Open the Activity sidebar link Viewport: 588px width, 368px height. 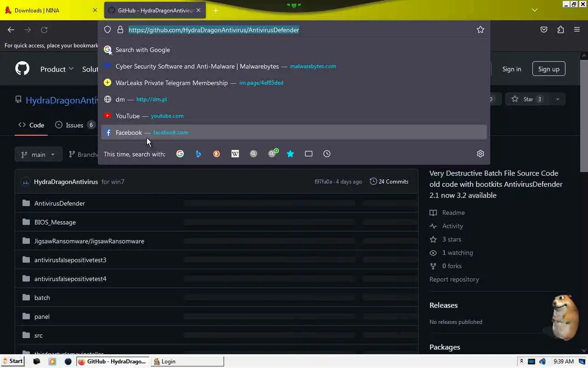tap(447, 226)
